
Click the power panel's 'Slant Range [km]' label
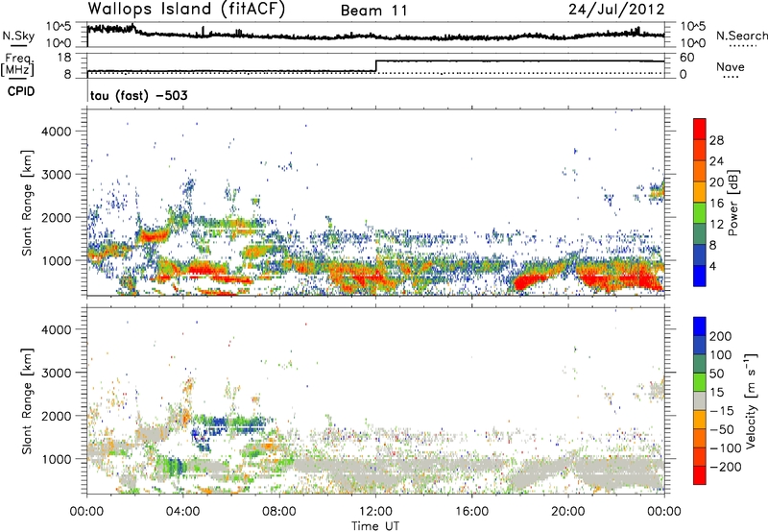click(27, 203)
